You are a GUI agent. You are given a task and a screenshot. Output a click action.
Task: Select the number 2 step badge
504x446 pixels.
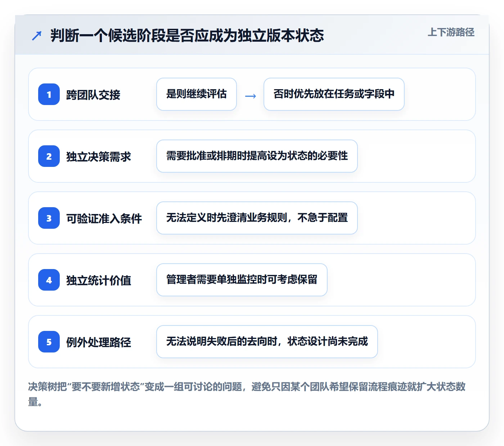(49, 156)
